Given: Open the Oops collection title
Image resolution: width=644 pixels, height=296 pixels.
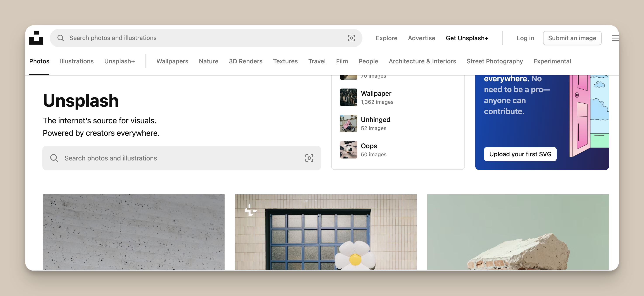Looking at the screenshot, I should [x=369, y=146].
